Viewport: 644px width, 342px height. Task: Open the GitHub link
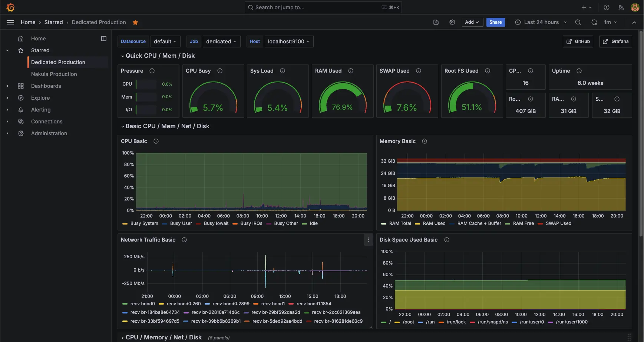click(x=578, y=41)
